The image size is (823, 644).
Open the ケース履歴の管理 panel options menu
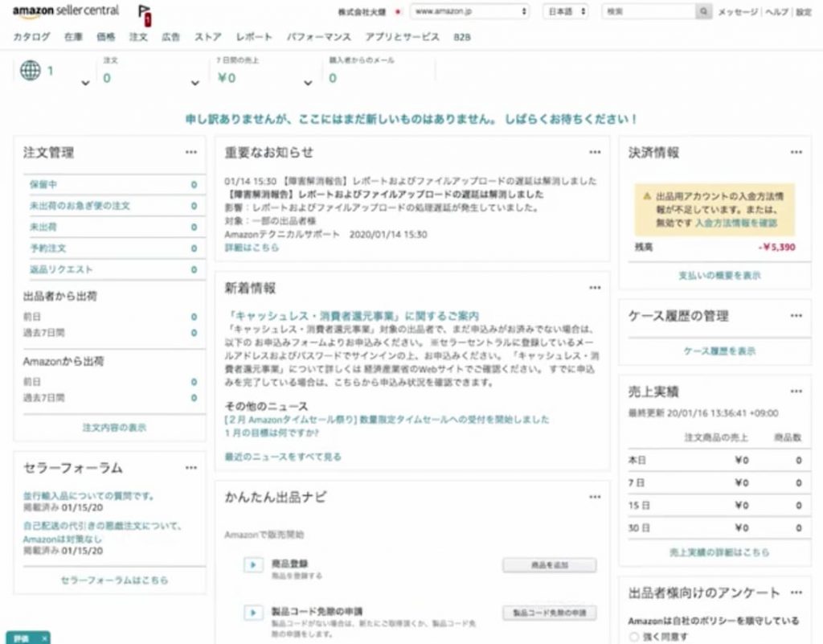796,315
